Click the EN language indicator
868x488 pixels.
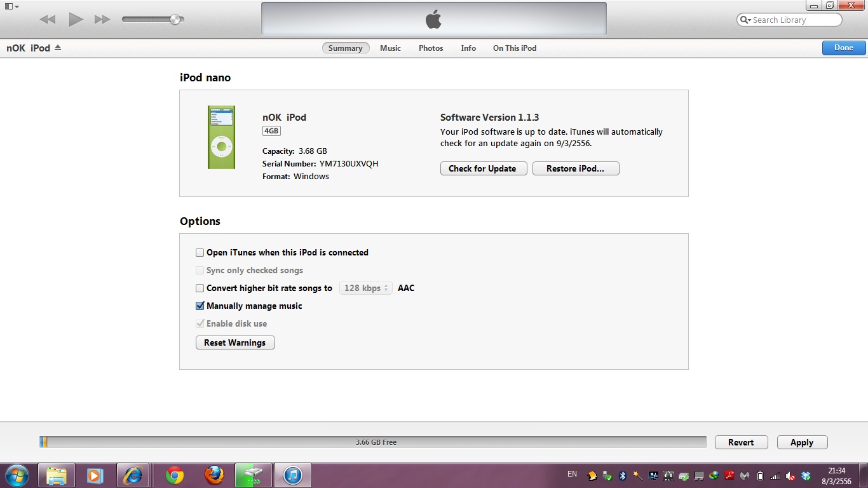click(572, 474)
